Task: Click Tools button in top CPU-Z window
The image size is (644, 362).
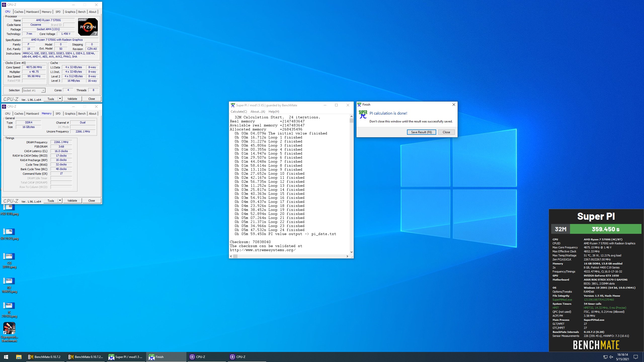Action: (51, 99)
